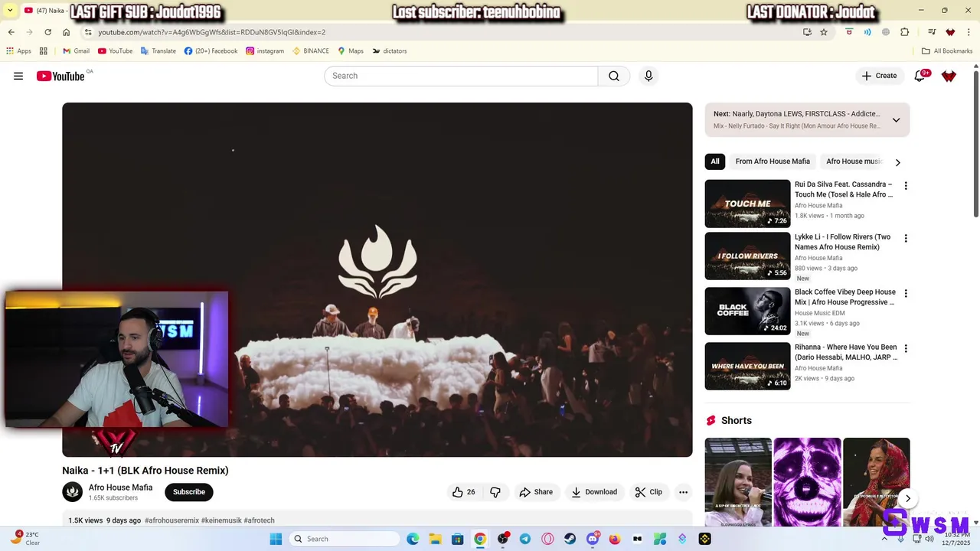Open Afro House Mafia channel avatar

73,492
